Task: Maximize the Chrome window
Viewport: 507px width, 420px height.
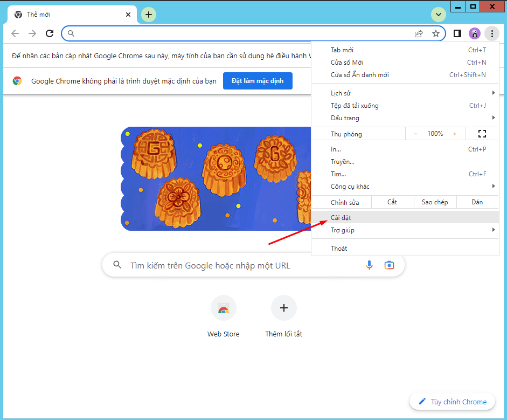Action: click(473, 6)
